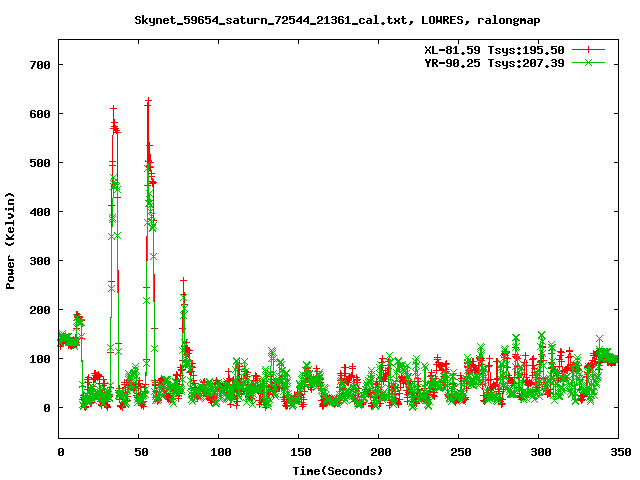Click the 700 y-axis tick label

40,65
